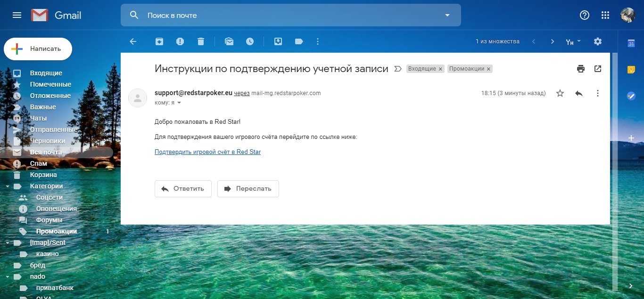644x299 pixels.
Task: Open the main menu hamburger icon
Action: 17,15
